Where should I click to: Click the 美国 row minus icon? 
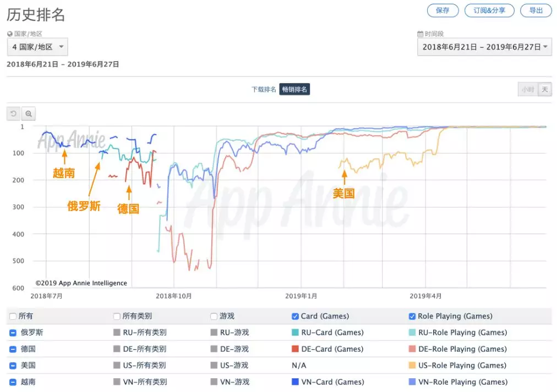click(x=13, y=366)
